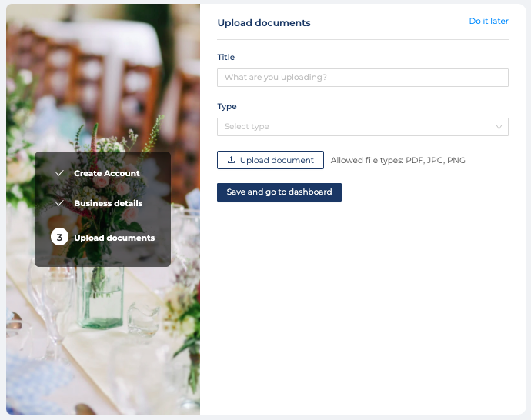Select the Upload documents step label

(114, 238)
